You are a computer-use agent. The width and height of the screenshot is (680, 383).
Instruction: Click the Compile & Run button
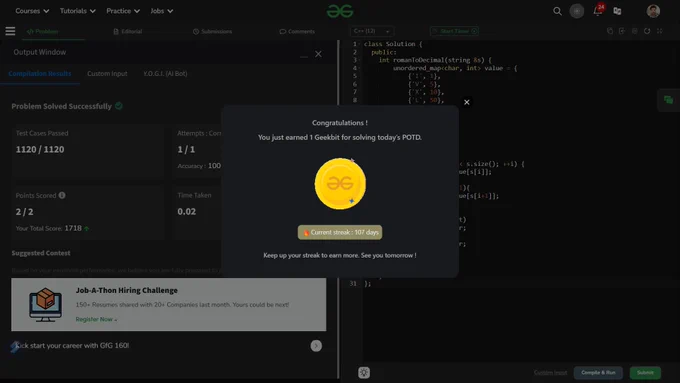[x=598, y=373]
